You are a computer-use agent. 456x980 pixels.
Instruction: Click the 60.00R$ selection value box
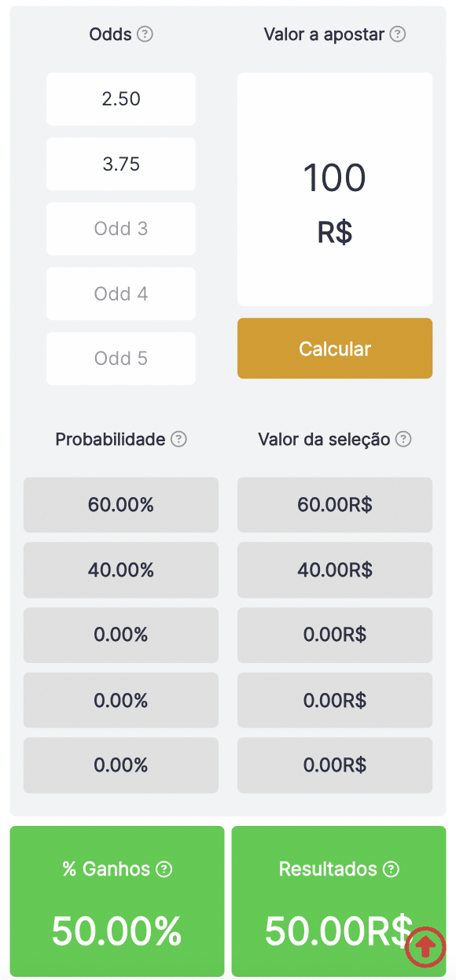334,505
